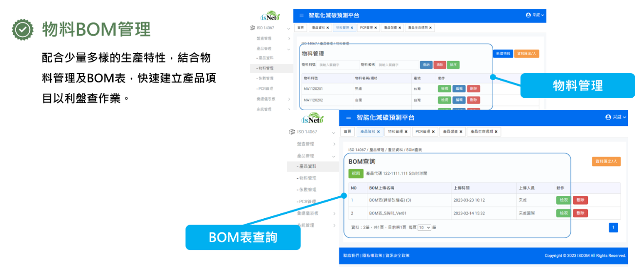Click the ISO 14067 cube icon in lower sidebar

point(292,132)
